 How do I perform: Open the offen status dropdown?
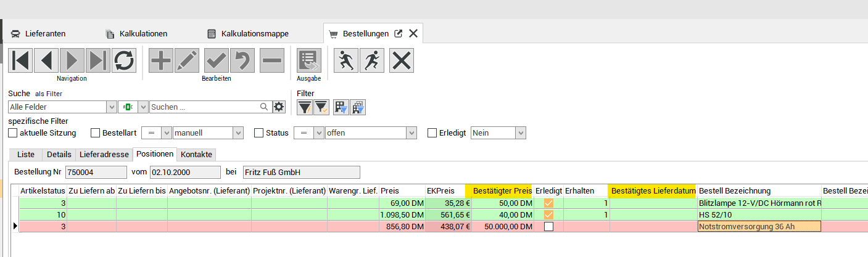[x=411, y=133]
